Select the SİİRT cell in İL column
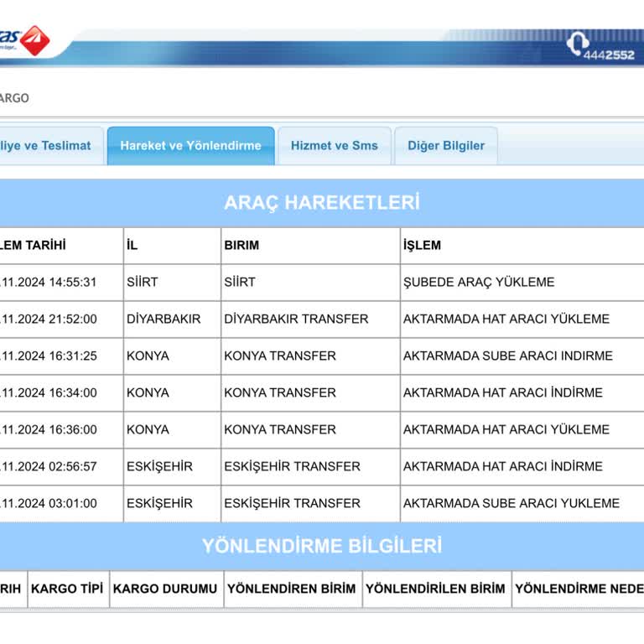Screen dimensions: 644x644 click(172, 283)
